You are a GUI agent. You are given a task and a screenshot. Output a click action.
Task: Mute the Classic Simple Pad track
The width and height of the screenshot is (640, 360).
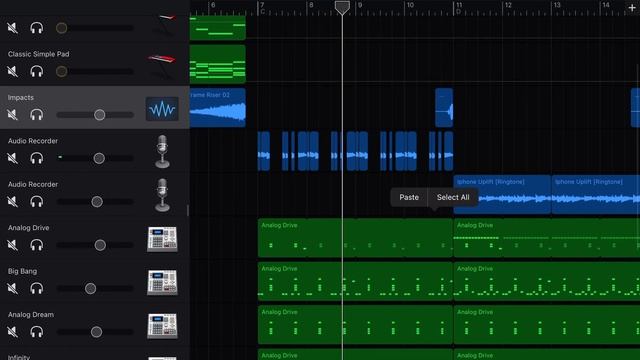(x=13, y=71)
